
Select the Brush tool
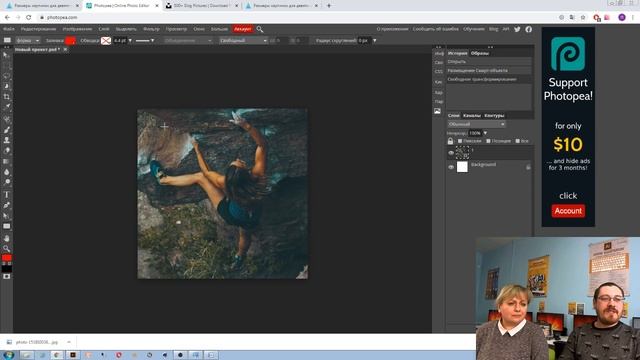tap(7, 130)
